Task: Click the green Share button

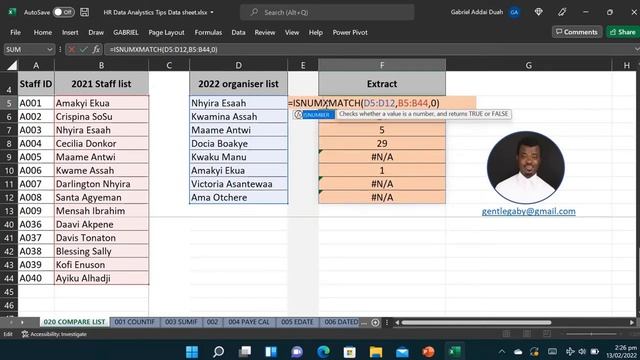Action: (x=623, y=32)
